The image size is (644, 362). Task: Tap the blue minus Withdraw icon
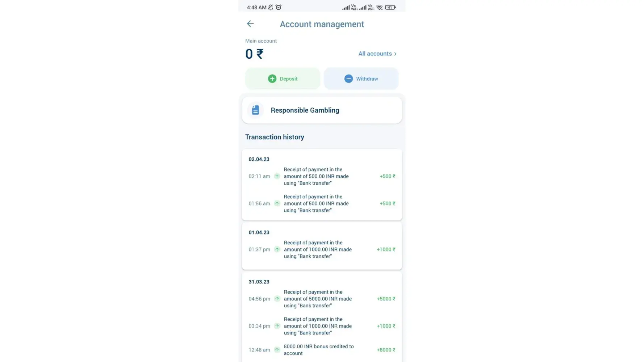pyautogui.click(x=348, y=79)
